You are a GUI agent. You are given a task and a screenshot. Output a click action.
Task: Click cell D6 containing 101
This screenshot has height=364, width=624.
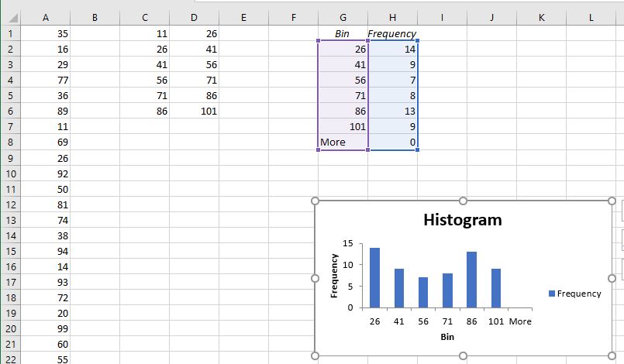point(194,112)
